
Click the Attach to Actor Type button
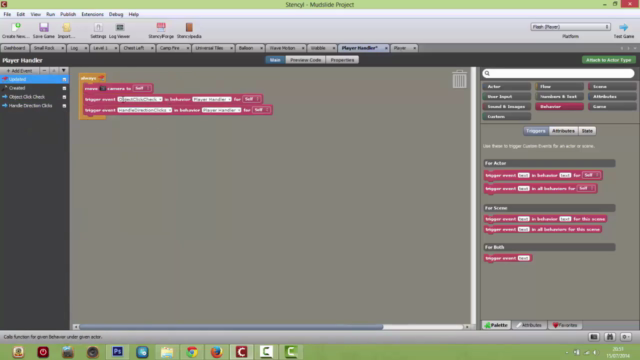[608, 60]
